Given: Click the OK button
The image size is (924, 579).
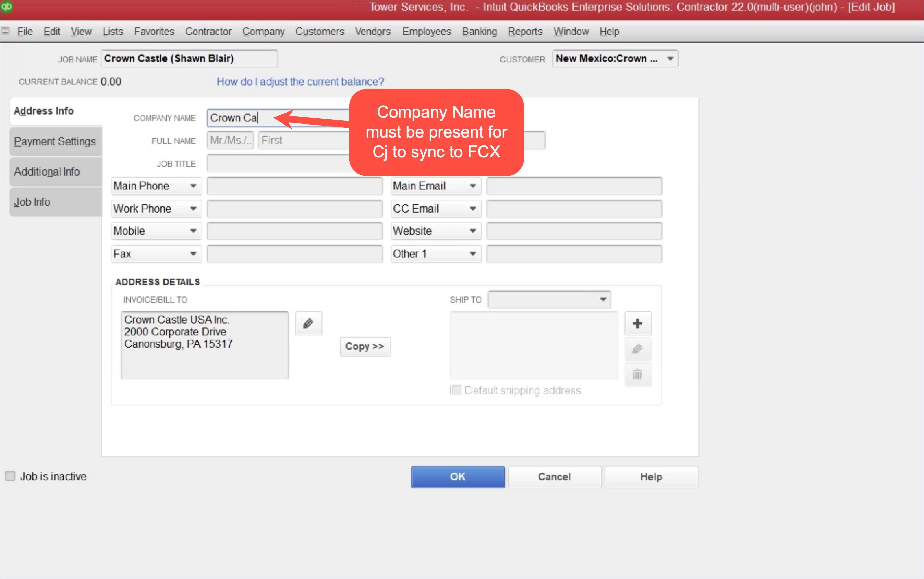Looking at the screenshot, I should point(458,477).
